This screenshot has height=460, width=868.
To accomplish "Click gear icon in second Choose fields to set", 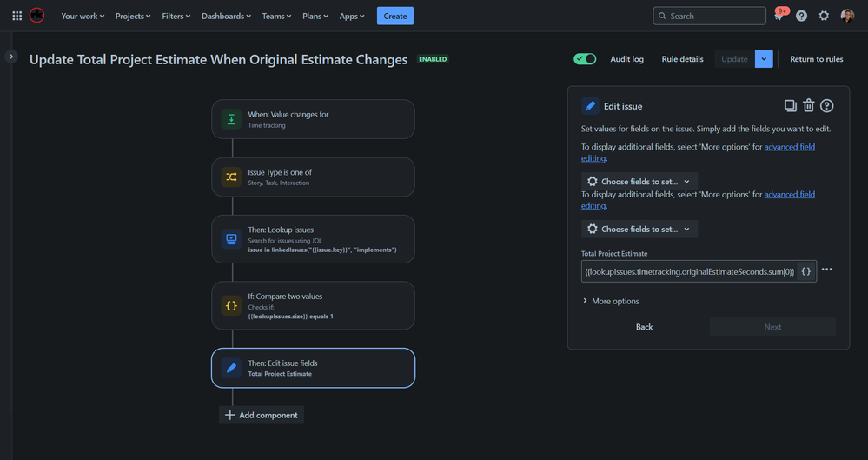I will click(x=593, y=229).
